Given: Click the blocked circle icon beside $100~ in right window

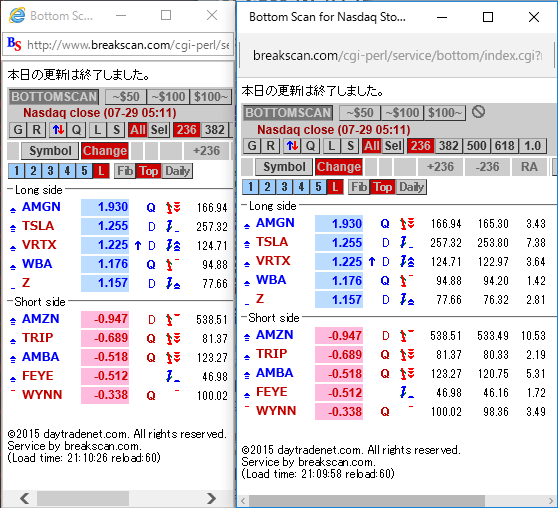Looking at the screenshot, I should pos(478,112).
